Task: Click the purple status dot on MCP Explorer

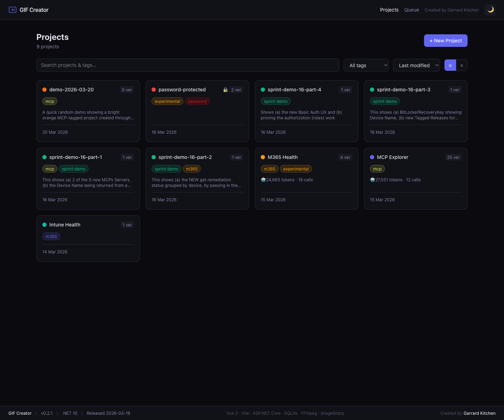Action: (372, 157)
